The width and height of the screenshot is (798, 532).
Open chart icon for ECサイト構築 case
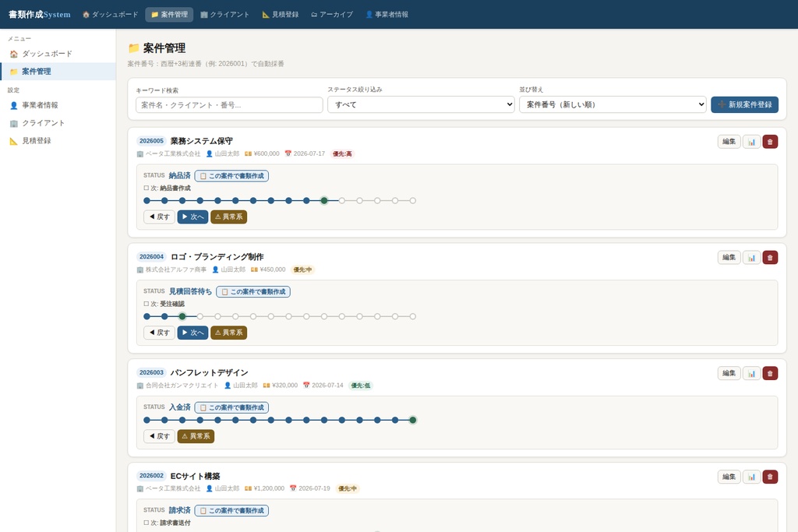751,477
